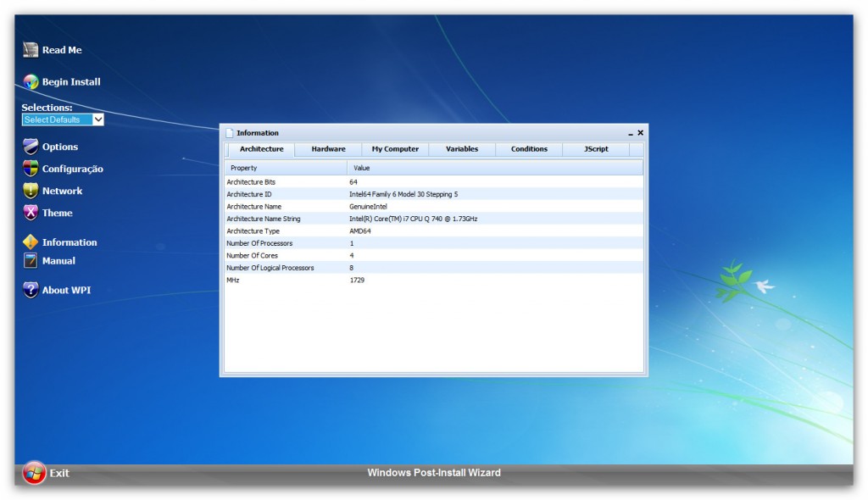
Task: Select the Architecture ID row
Action: click(x=433, y=194)
